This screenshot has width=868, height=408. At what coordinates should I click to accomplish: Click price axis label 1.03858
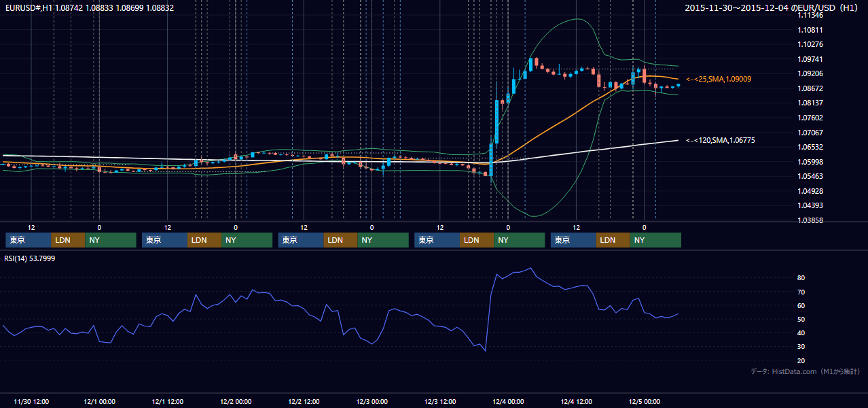[810, 220]
